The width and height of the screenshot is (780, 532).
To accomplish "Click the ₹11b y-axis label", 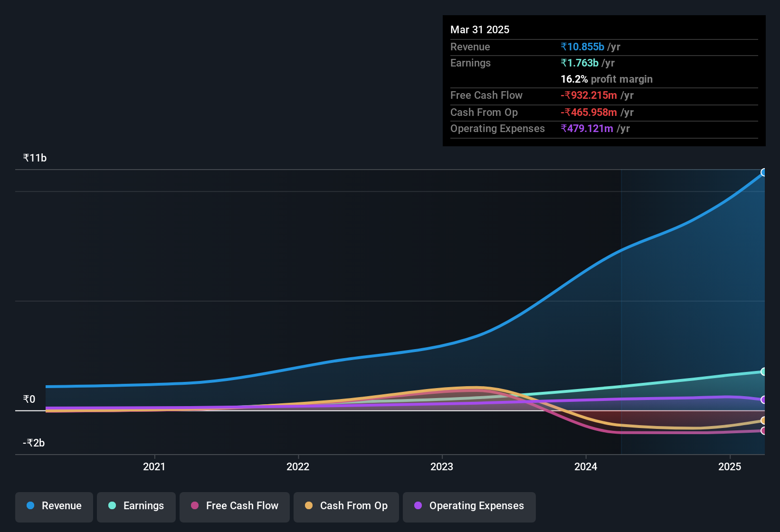I will click(x=35, y=158).
